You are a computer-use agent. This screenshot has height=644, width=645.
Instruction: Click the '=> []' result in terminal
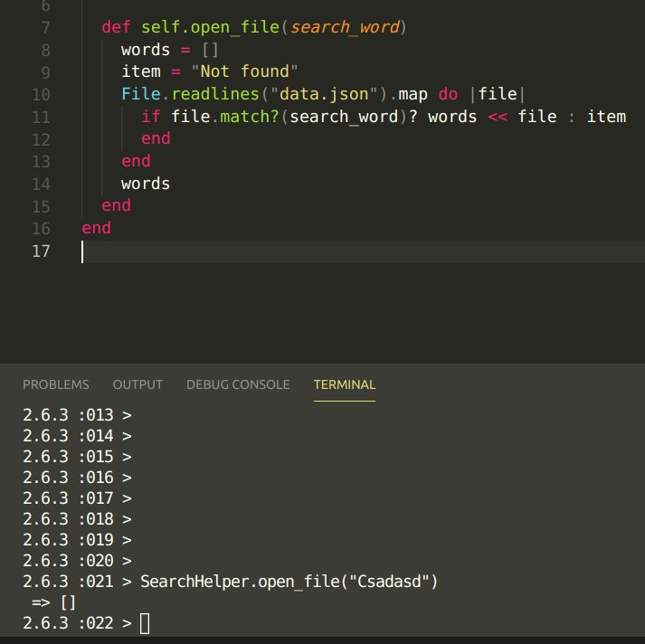tap(54, 603)
